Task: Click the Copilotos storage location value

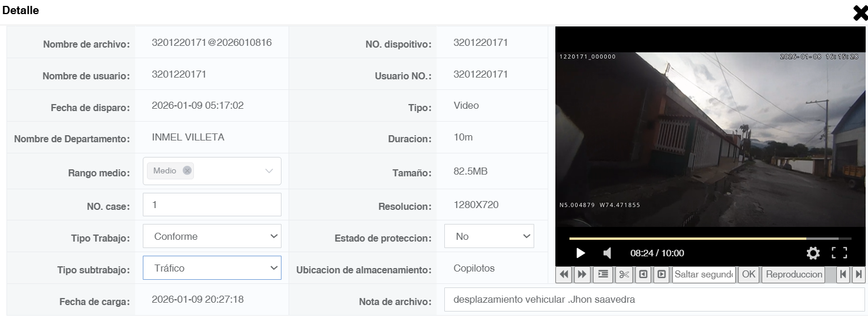Action: click(x=474, y=268)
